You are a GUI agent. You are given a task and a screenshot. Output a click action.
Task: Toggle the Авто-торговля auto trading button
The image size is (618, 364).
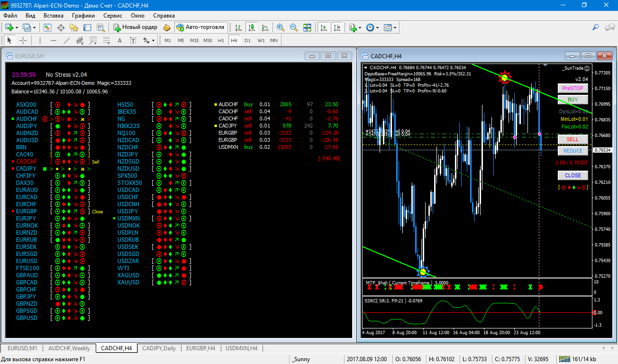pyautogui.click(x=200, y=27)
